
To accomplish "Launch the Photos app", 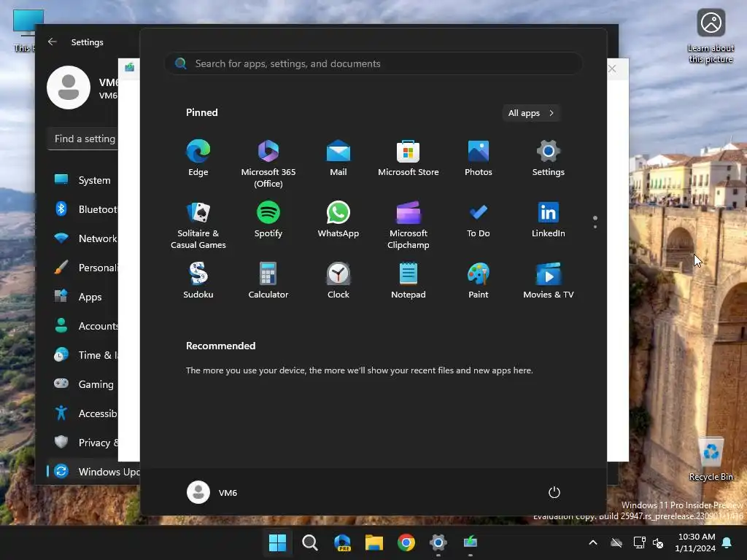I will pos(479,158).
